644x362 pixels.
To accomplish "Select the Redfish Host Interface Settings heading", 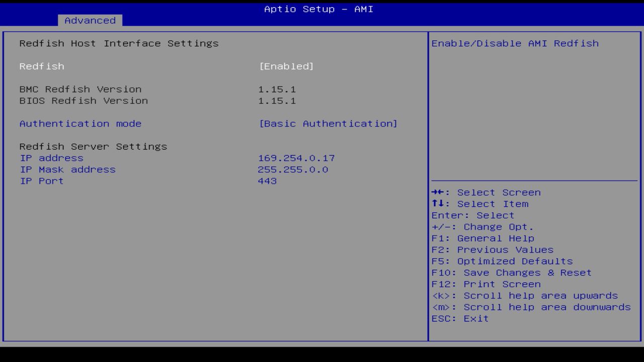I will (x=119, y=43).
